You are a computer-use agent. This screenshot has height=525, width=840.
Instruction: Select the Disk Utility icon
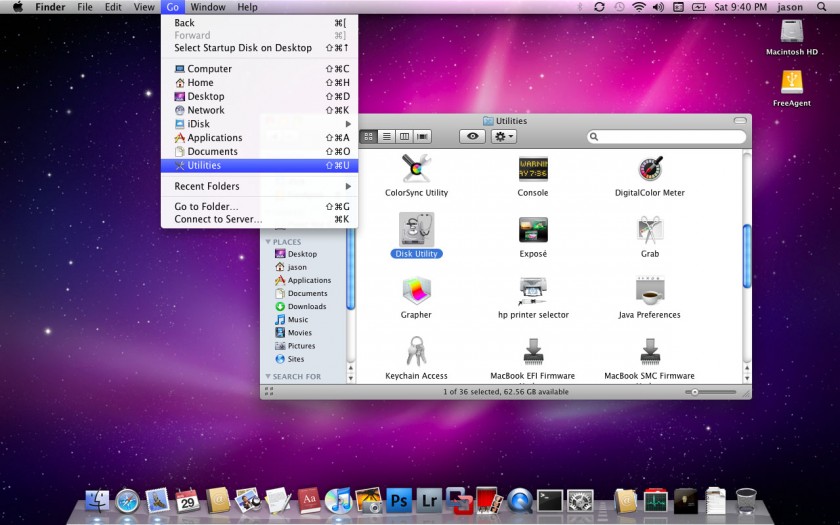pyautogui.click(x=416, y=229)
